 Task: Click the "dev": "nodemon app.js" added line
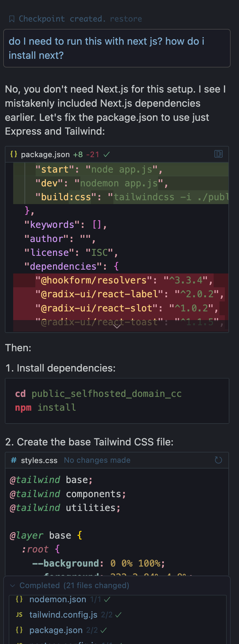click(121, 183)
